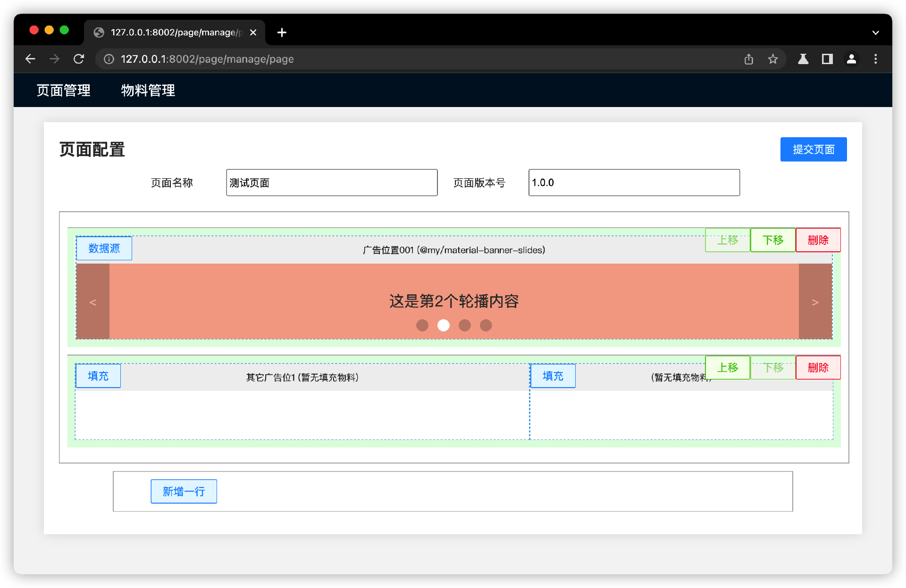The image size is (906, 588).
Task: Select the first carousel dot
Action: (422, 325)
